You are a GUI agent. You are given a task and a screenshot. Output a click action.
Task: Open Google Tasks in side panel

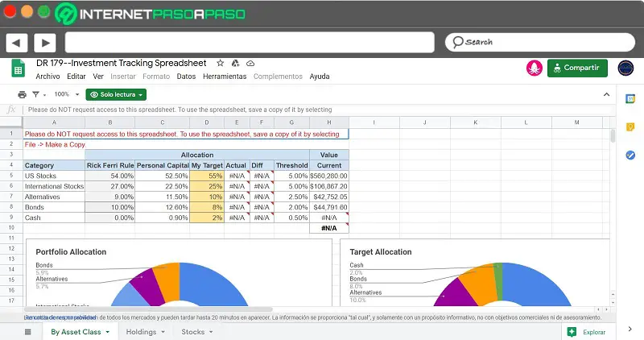coord(630,155)
